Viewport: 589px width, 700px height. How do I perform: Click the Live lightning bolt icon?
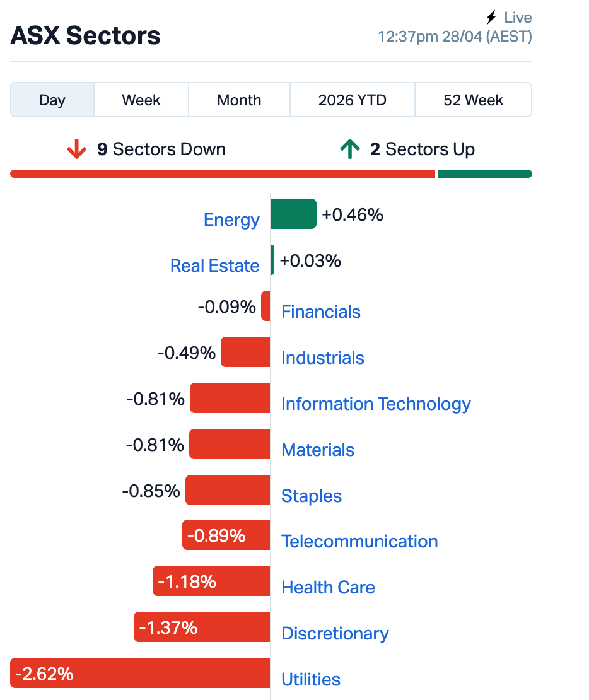point(491,18)
